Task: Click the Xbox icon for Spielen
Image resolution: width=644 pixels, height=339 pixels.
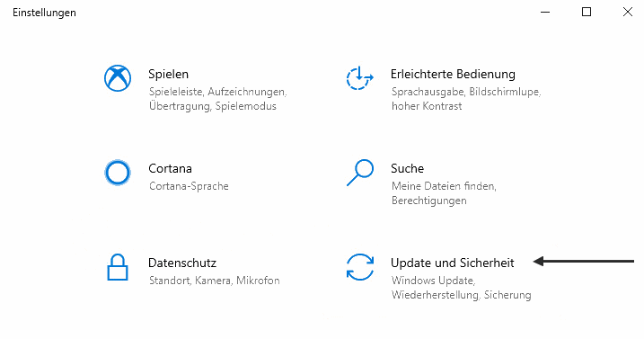Action: coord(118,78)
